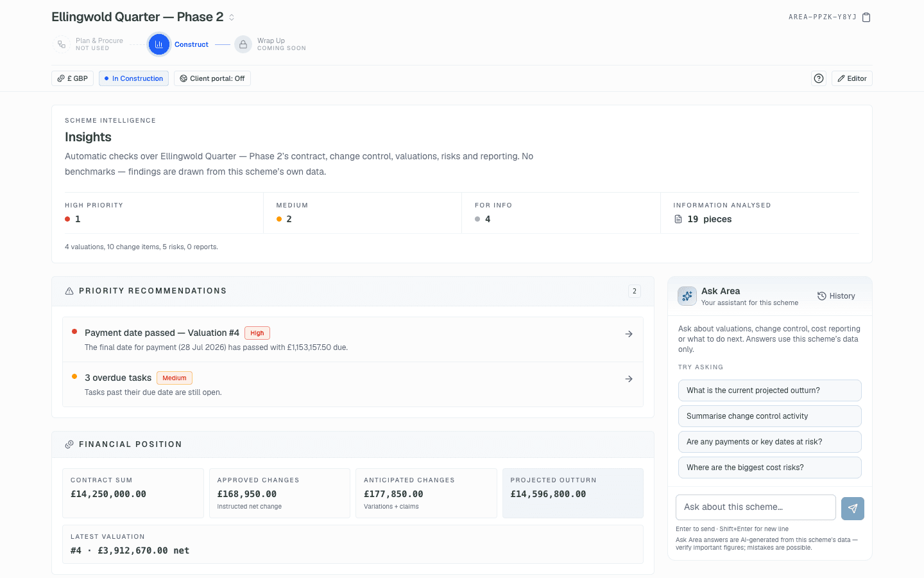924x578 pixels.
Task: Switch to the Construct stage label
Action: [x=191, y=44]
